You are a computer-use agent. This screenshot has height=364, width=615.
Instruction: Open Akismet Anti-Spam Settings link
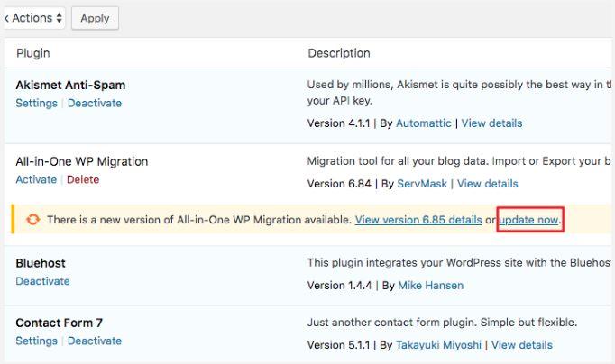click(36, 103)
